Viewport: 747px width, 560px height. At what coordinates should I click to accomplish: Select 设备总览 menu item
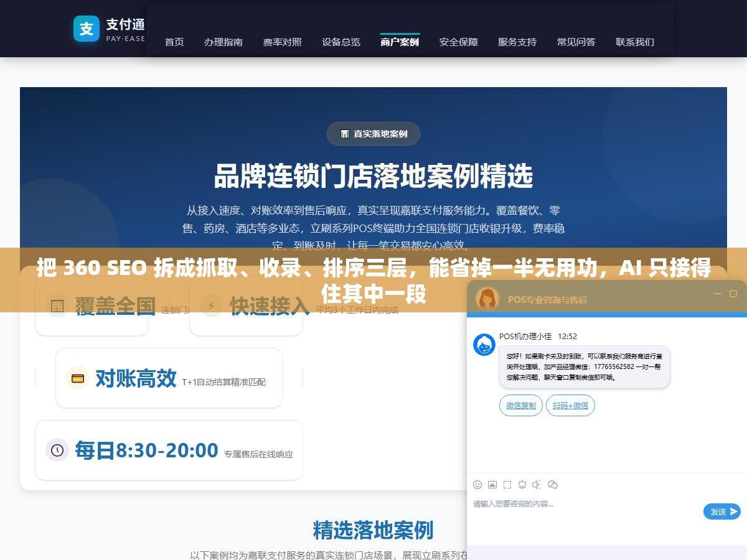[341, 42]
